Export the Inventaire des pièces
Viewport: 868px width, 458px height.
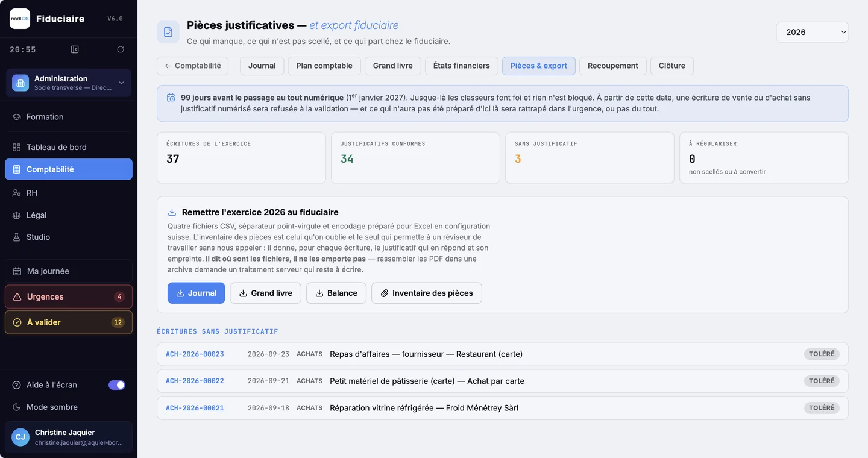427,293
